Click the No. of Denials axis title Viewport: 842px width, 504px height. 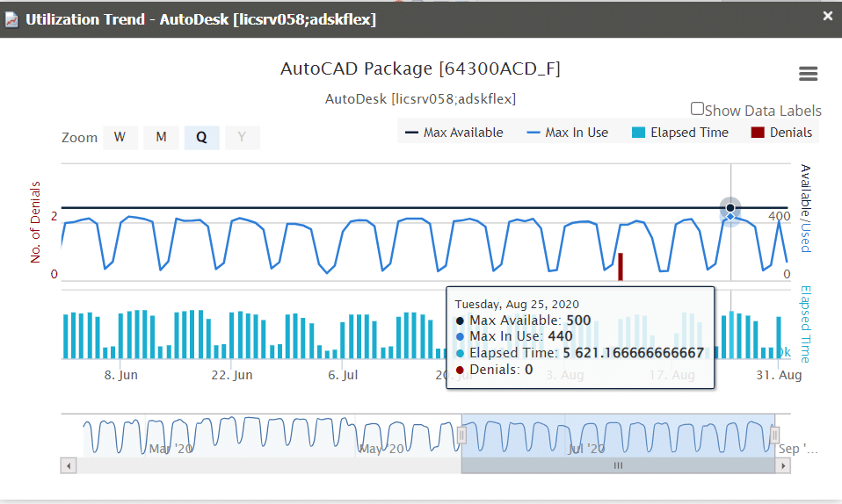click(x=35, y=222)
